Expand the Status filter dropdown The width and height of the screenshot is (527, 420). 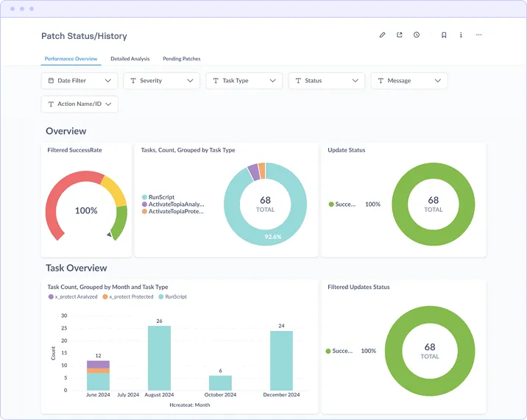[327, 81]
